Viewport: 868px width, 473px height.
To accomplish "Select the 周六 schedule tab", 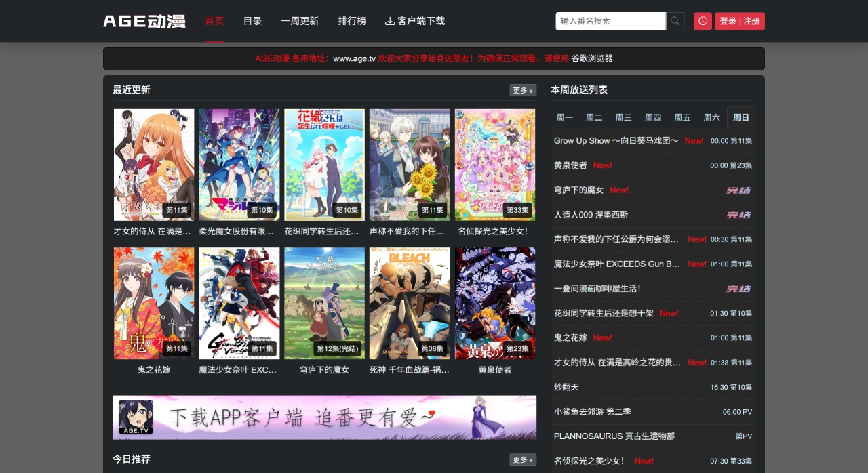I will point(711,117).
